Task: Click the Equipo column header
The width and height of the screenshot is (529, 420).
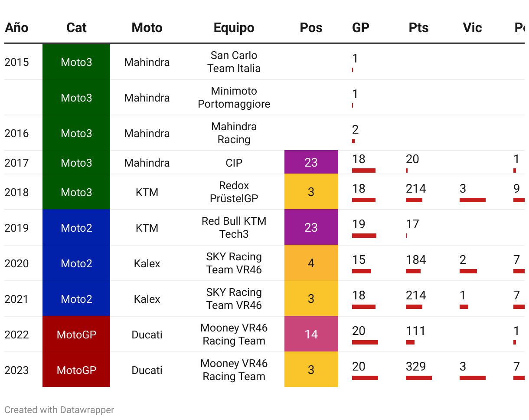Action: (234, 28)
